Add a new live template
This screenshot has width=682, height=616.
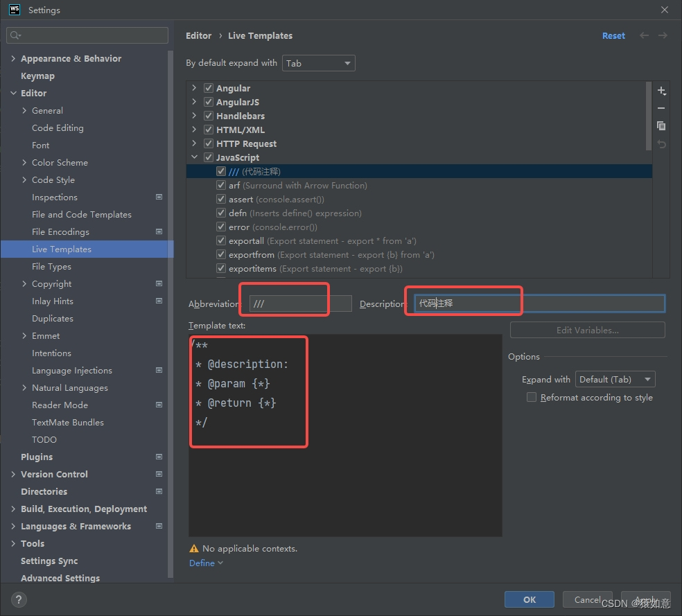[x=661, y=91]
